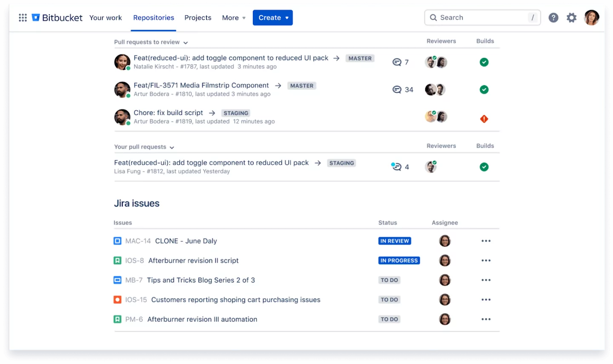The width and height of the screenshot is (613, 364).
Task: Open more actions for PM-6 issue
Action: [486, 319]
